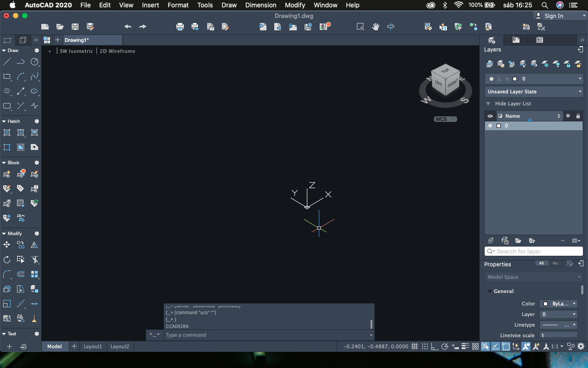Open the Color ByLayer dropdown in Properties

559,304
